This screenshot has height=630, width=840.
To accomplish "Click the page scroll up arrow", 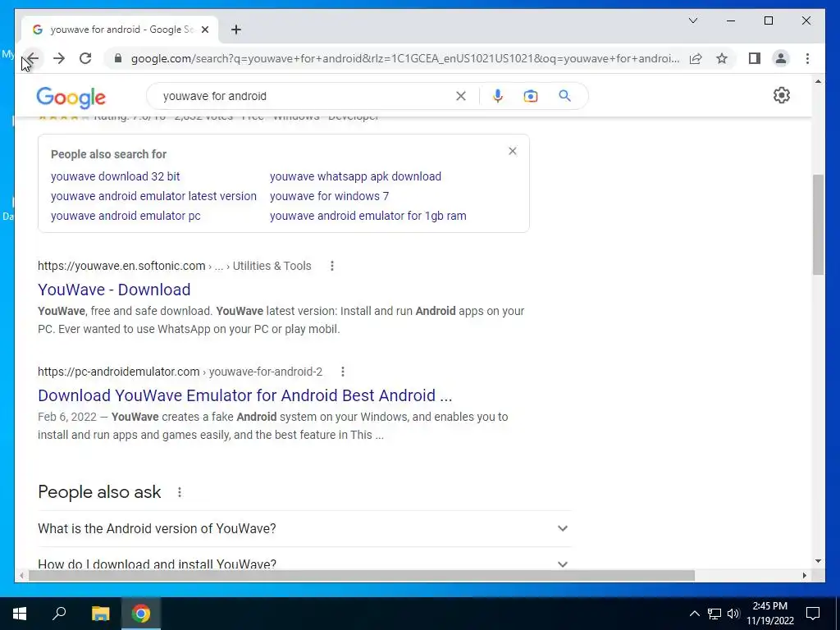I will click(818, 81).
